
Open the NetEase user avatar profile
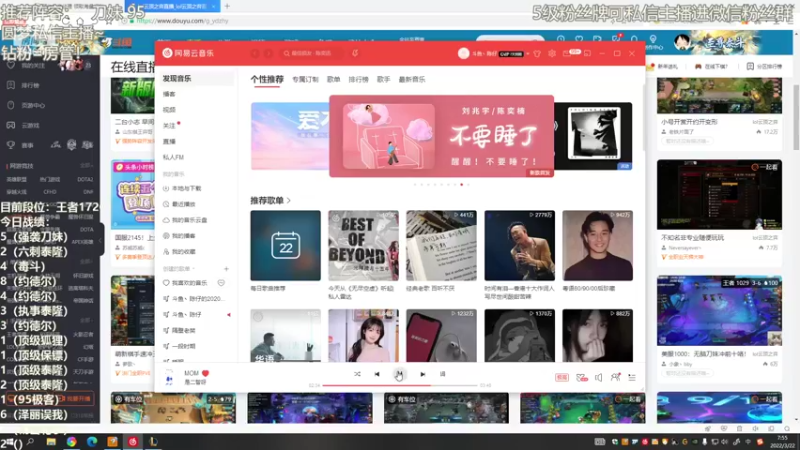pyautogui.click(x=463, y=53)
